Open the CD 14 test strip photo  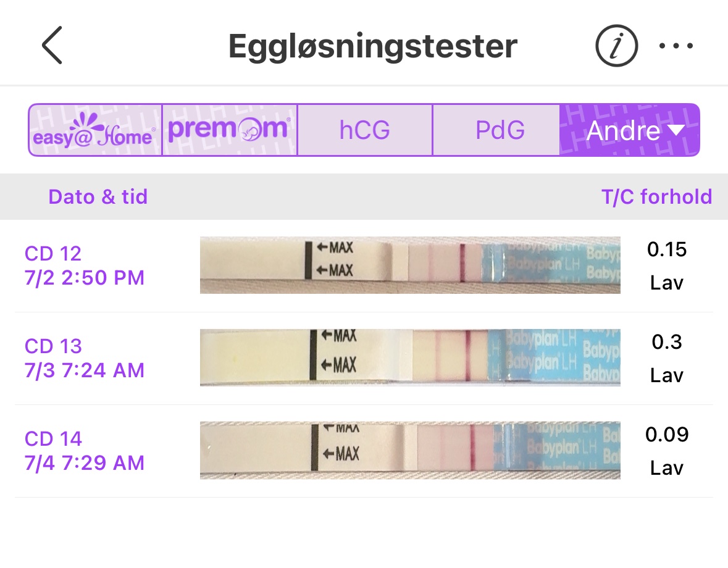click(410, 451)
